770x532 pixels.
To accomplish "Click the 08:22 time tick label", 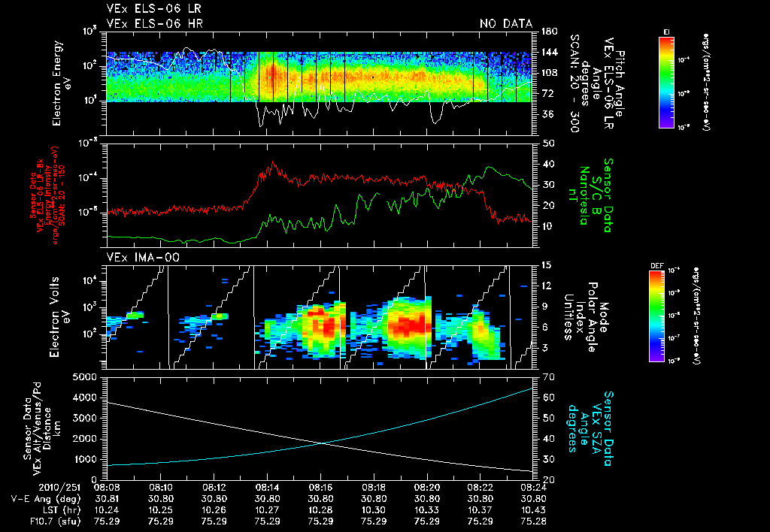I will (480, 488).
